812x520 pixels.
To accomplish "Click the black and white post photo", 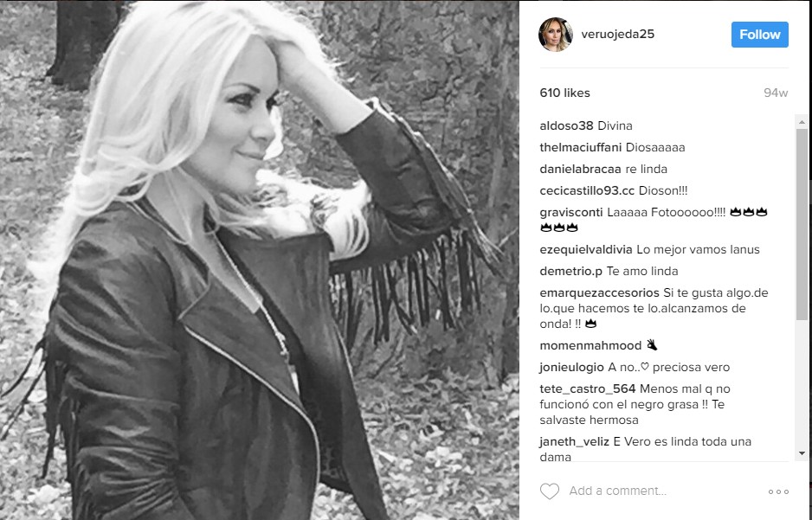I will 260,260.
